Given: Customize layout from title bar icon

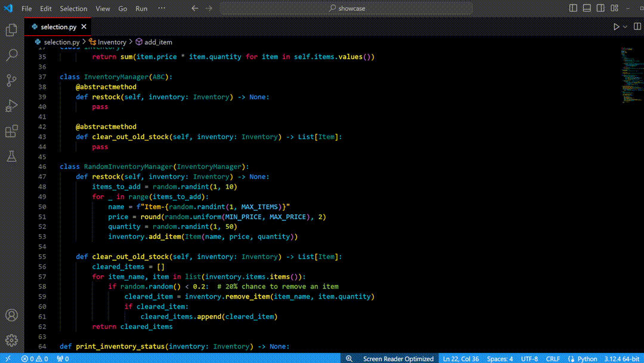Looking at the screenshot, I should (x=614, y=8).
